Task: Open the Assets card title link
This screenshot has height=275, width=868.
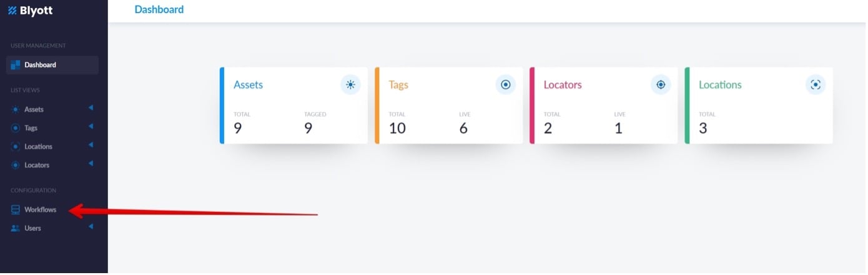Action: pos(248,85)
